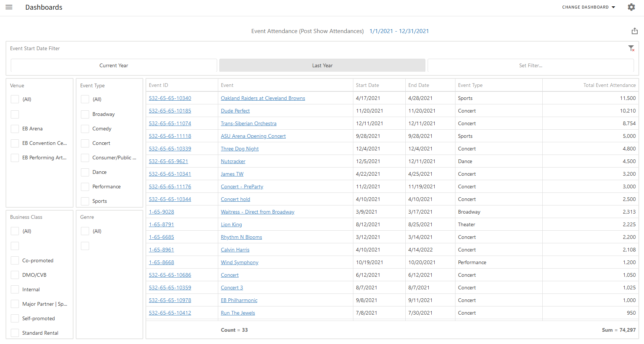Open Waitress - Direct from Broadway event

[x=258, y=212]
